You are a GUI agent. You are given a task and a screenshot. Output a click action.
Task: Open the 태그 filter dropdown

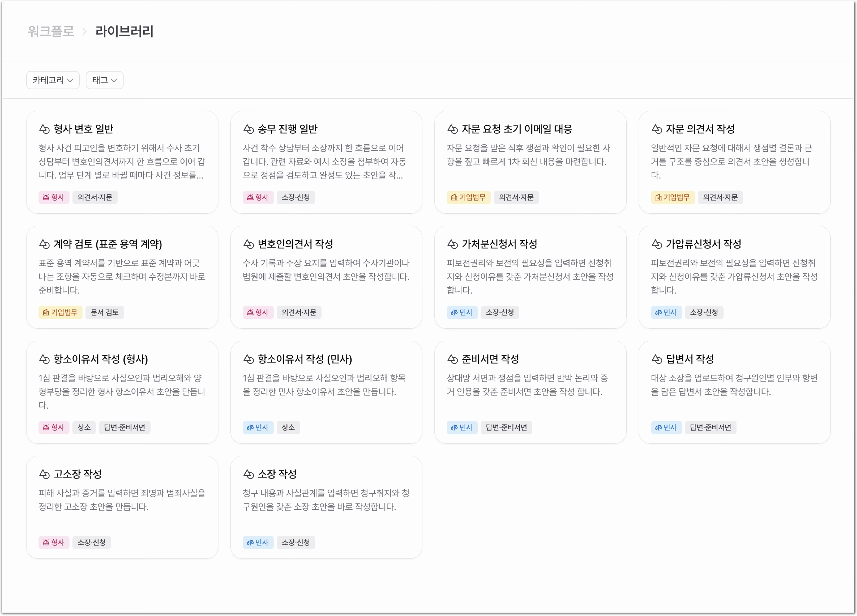[x=105, y=80]
